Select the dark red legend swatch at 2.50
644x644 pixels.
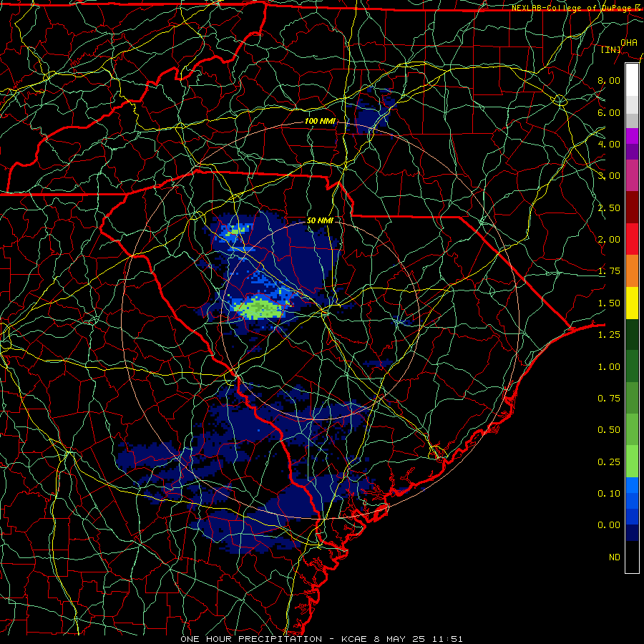(x=632, y=208)
